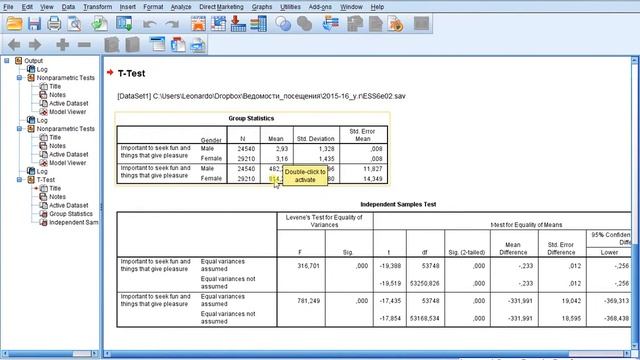Image resolution: width=640 pixels, height=360 pixels.
Task: Click the plus Expand outline icon
Action: pos(62,44)
